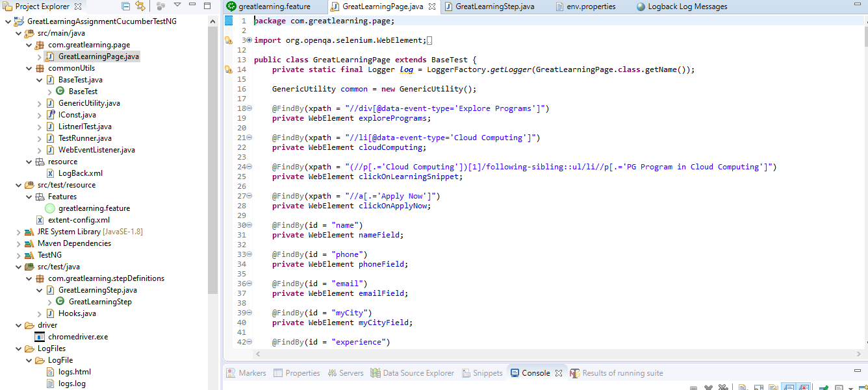Collapse the commonUtils package
This screenshot has height=390, width=868.
tap(28, 67)
